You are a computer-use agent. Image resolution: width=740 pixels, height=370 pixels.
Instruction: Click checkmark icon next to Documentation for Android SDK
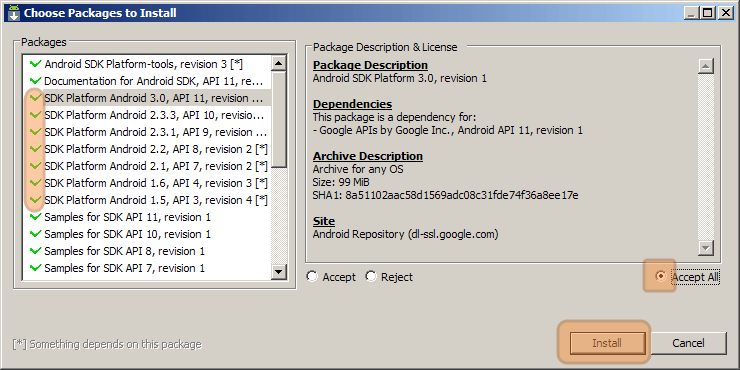35,81
